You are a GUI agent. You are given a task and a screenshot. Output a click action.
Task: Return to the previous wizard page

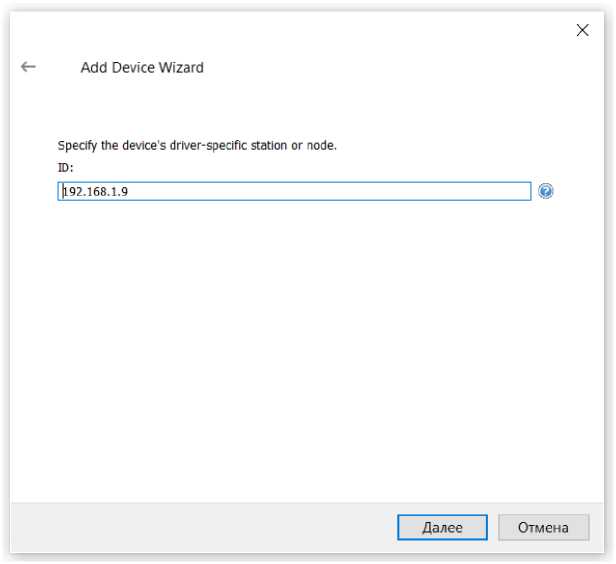(x=28, y=67)
